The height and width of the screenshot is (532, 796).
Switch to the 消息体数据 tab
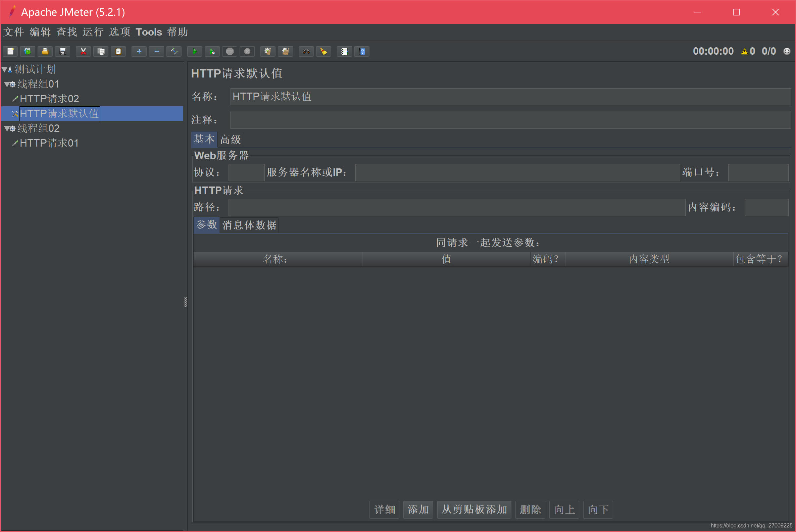249,225
